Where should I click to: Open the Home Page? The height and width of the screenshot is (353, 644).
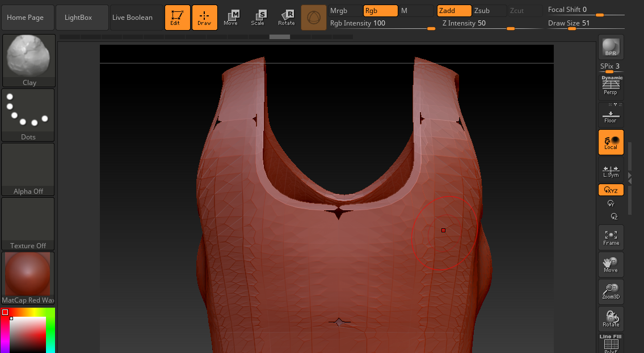coord(27,18)
